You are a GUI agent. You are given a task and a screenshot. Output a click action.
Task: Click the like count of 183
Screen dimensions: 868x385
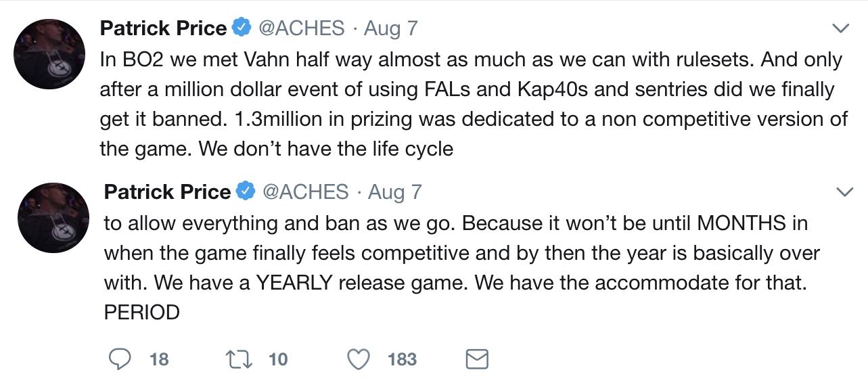pyautogui.click(x=402, y=359)
